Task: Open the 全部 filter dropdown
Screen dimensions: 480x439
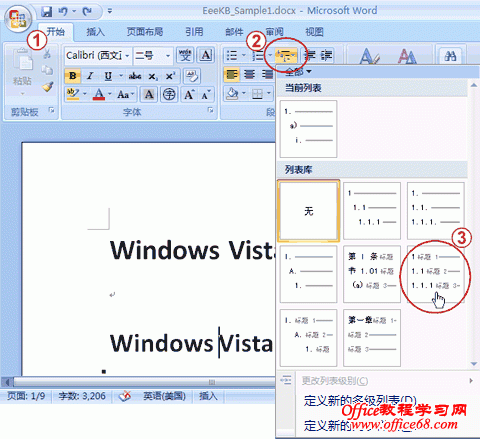Action: [x=298, y=71]
